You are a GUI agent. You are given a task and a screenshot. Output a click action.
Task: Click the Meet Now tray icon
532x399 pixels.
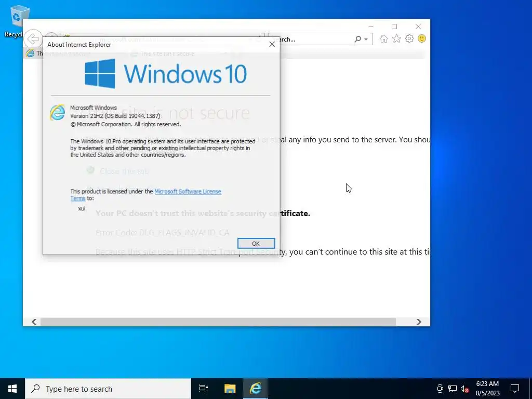pyautogui.click(x=440, y=389)
